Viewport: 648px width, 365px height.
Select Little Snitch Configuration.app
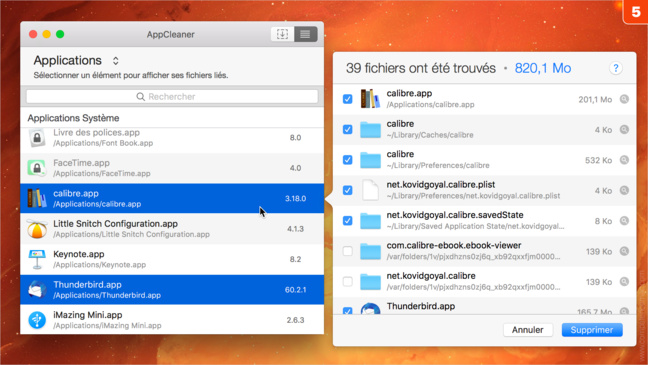pyautogui.click(x=172, y=229)
